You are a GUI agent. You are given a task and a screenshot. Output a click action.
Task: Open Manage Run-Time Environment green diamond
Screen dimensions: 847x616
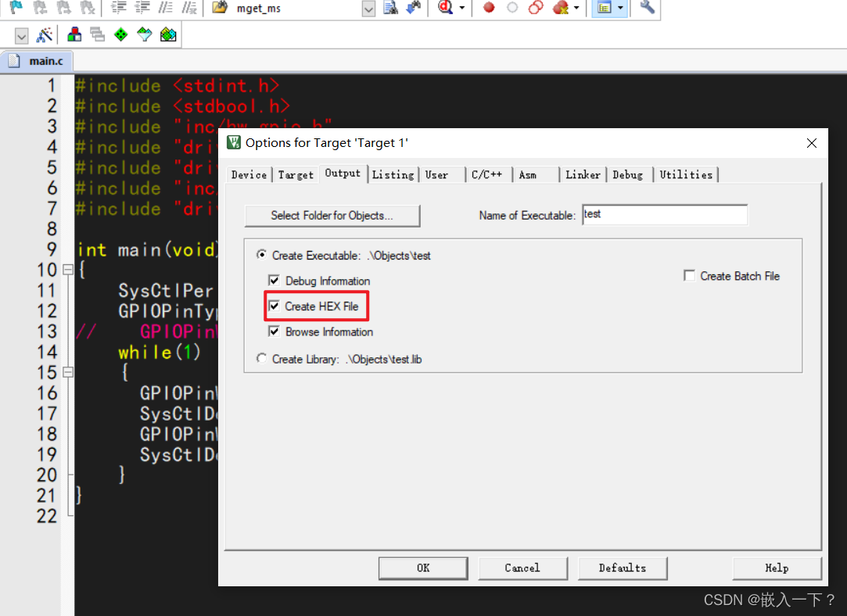coord(121,35)
